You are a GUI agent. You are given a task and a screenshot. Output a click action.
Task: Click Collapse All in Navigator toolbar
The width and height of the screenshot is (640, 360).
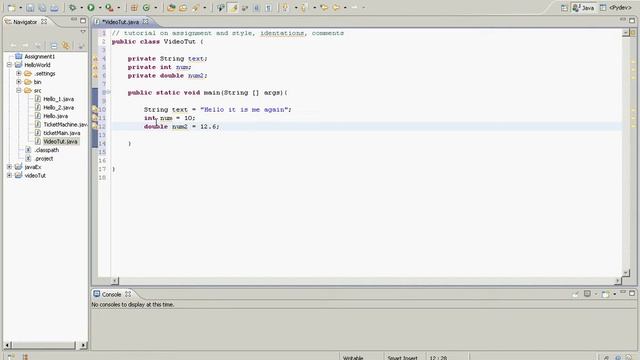pyautogui.click(x=53, y=46)
